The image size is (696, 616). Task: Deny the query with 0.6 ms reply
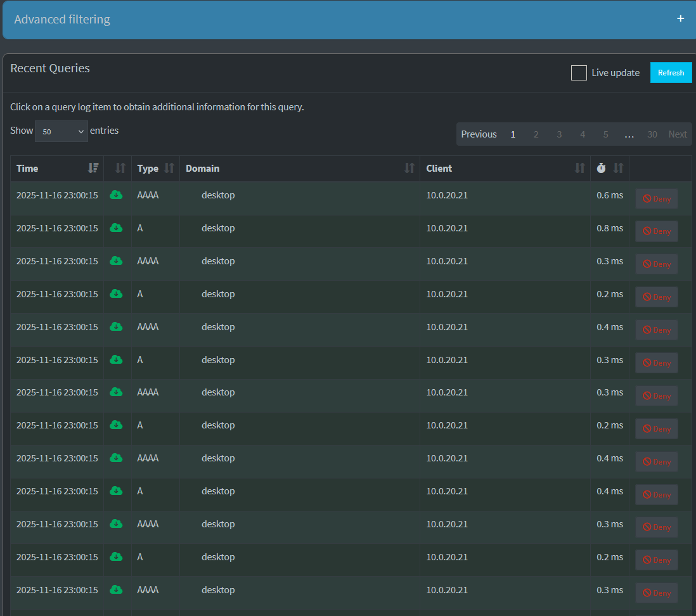click(656, 199)
